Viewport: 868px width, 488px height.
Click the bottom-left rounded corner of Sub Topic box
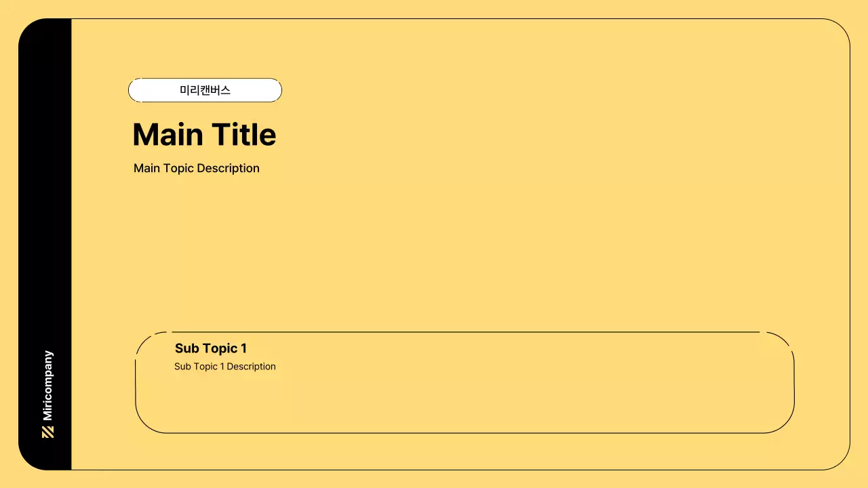144,423
